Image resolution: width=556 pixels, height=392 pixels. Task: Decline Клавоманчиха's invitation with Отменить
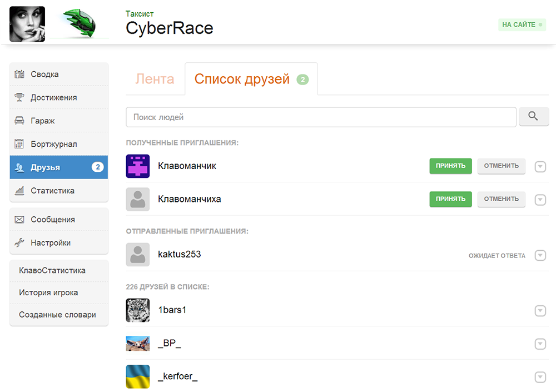pyautogui.click(x=501, y=199)
